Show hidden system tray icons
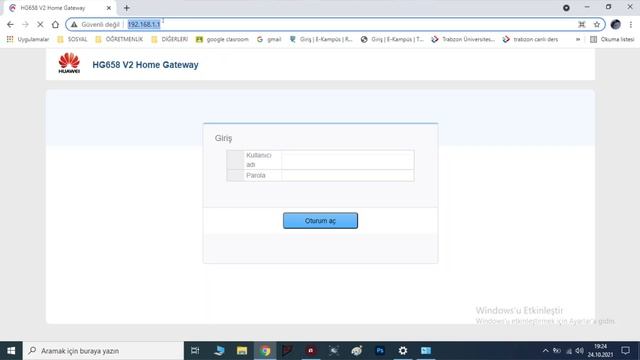The image size is (640, 360). click(545, 351)
